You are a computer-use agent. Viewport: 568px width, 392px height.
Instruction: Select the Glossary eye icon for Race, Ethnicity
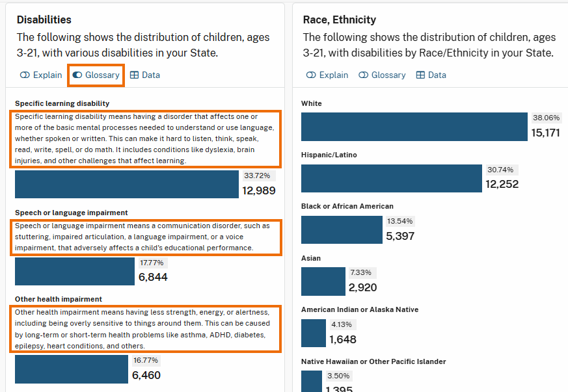(x=364, y=75)
